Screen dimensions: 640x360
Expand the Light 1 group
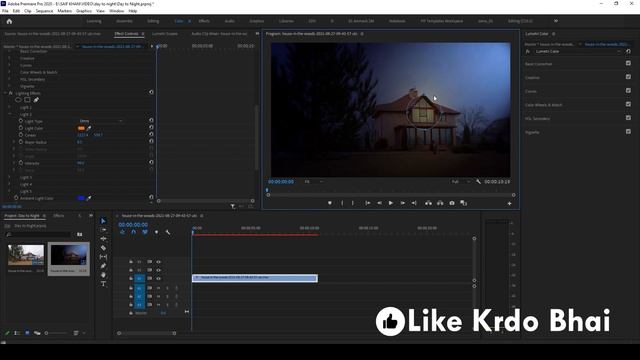click(9, 107)
